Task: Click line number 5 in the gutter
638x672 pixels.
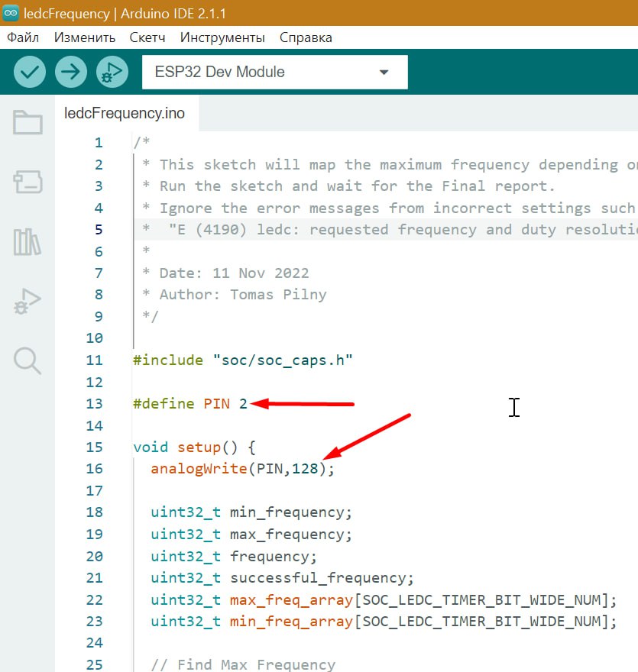Action: click(99, 229)
